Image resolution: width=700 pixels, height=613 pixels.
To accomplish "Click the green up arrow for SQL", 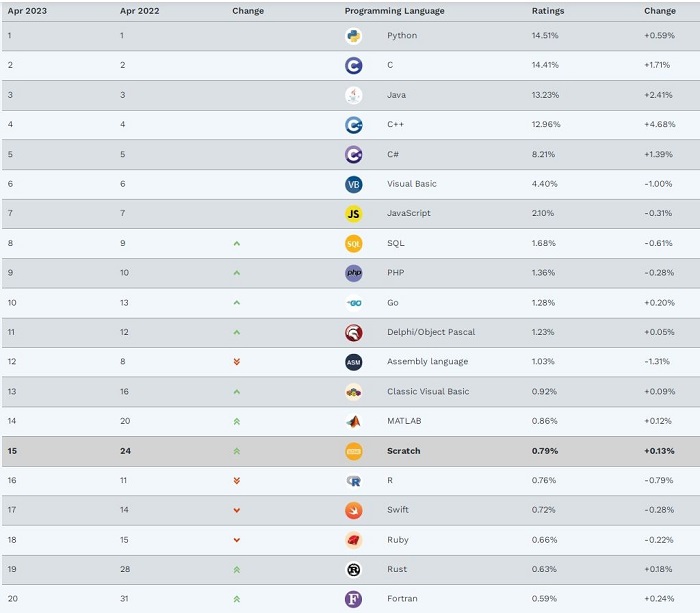I will click(x=237, y=243).
